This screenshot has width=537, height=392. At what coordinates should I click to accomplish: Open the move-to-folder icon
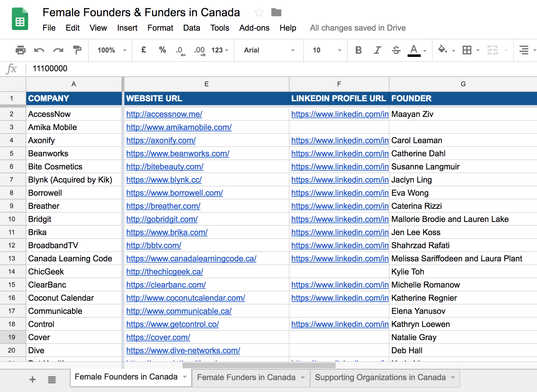[x=276, y=13]
